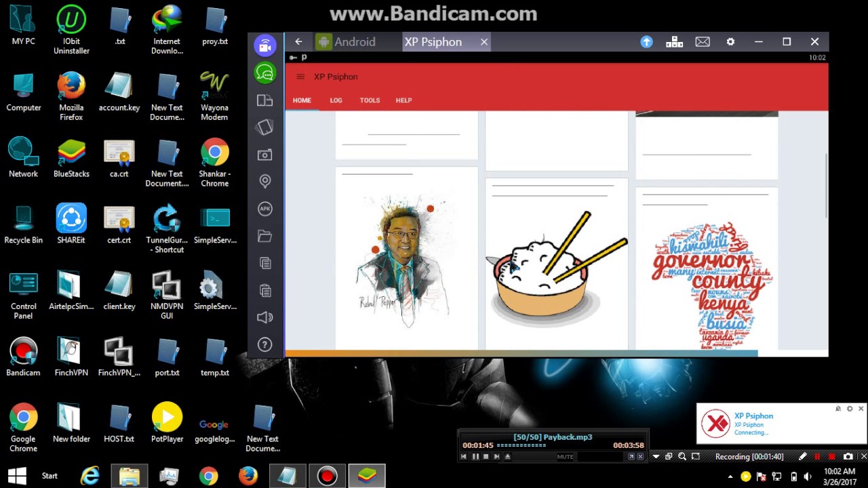Open Firefox from the taskbar
Screen dimensions: 868x488
248,476
